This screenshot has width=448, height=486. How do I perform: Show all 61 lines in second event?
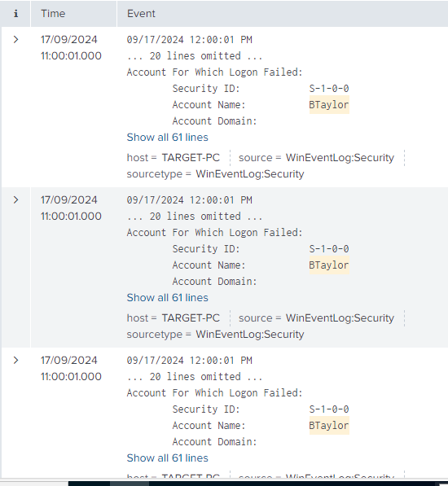168,297
